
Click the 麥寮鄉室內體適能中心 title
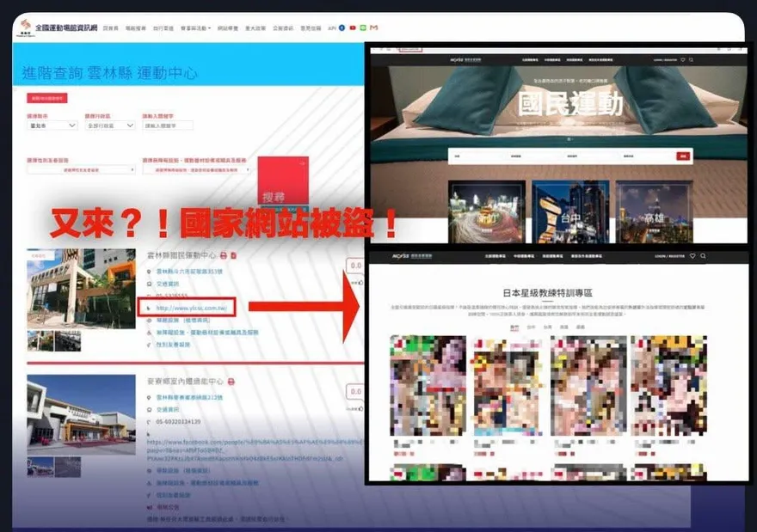click(186, 382)
